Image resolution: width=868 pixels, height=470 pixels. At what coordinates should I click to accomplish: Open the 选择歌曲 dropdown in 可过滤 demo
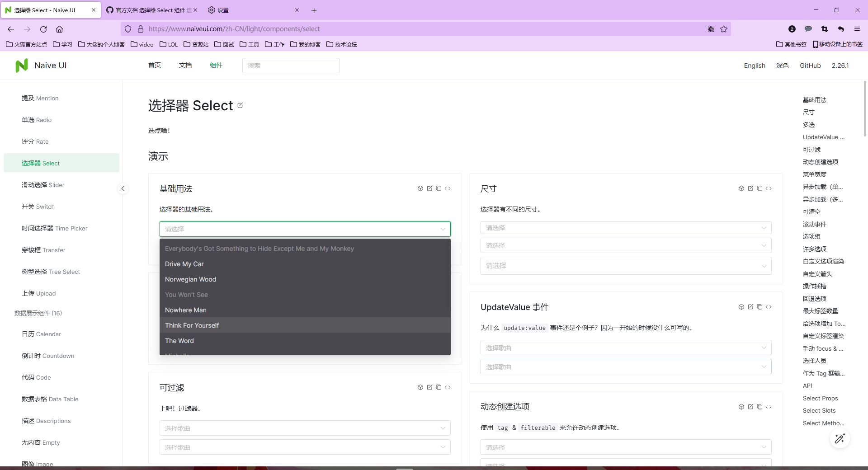(x=305, y=428)
